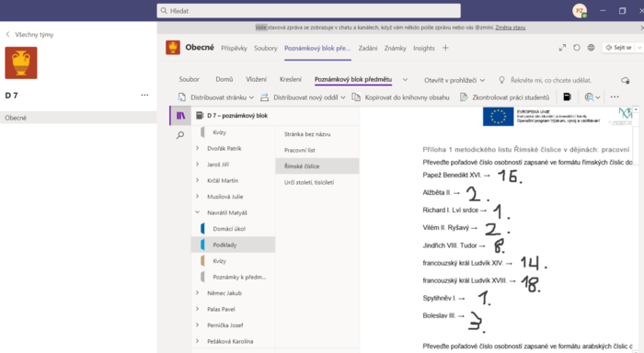Click the notebook navigation library icon
644x353 pixels.
click(x=180, y=116)
